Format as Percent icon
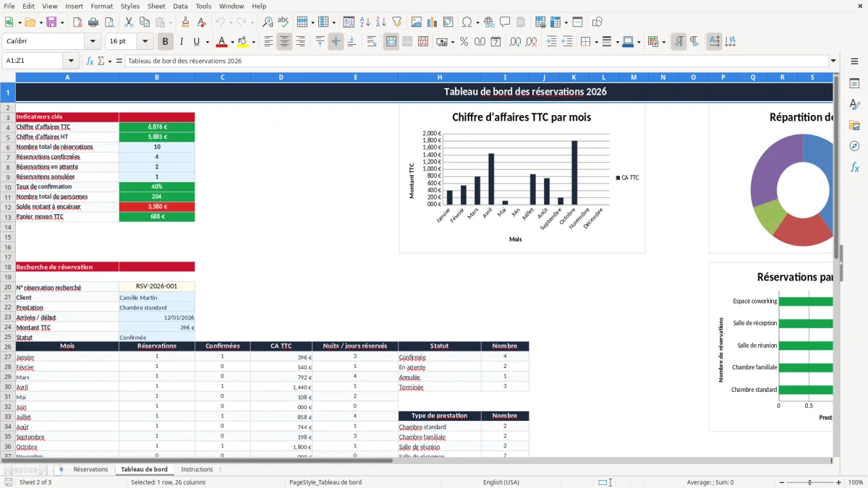Image resolution: width=868 pixels, height=488 pixels. click(x=464, y=42)
